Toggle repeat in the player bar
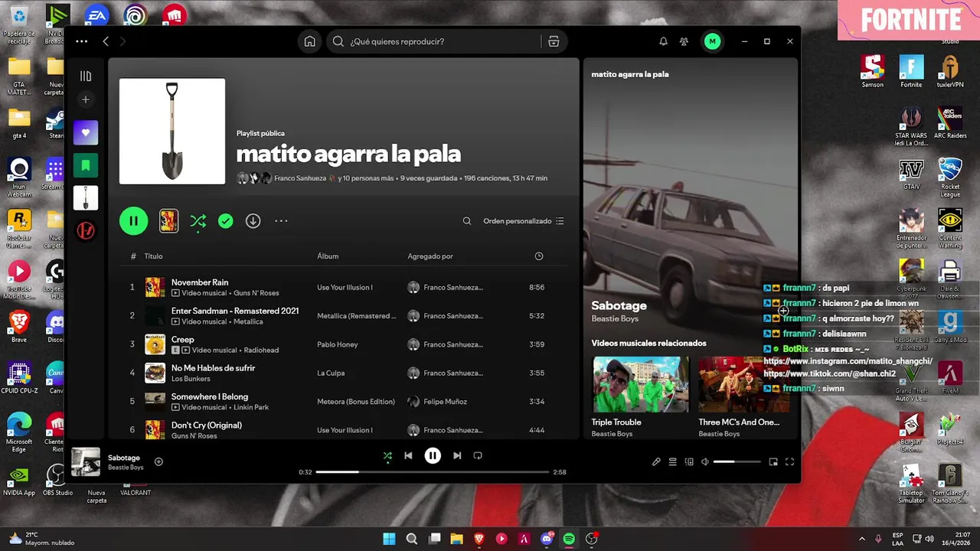This screenshot has width=980, height=551. pos(478,455)
